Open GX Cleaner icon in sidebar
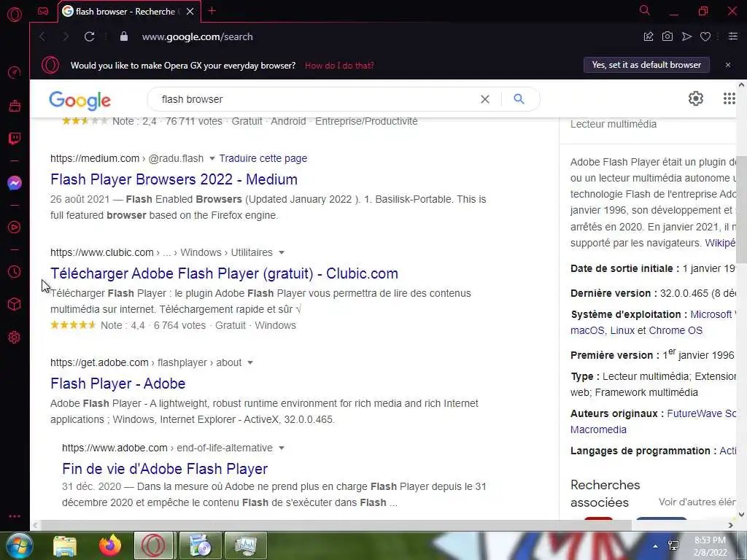The image size is (747, 560). (x=15, y=106)
